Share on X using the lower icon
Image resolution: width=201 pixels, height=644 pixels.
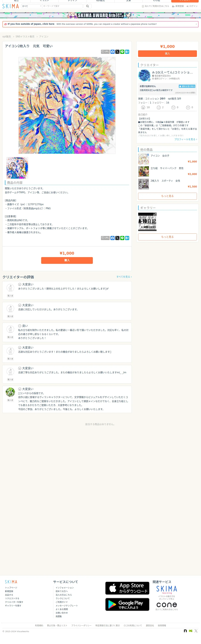click(x=117, y=238)
